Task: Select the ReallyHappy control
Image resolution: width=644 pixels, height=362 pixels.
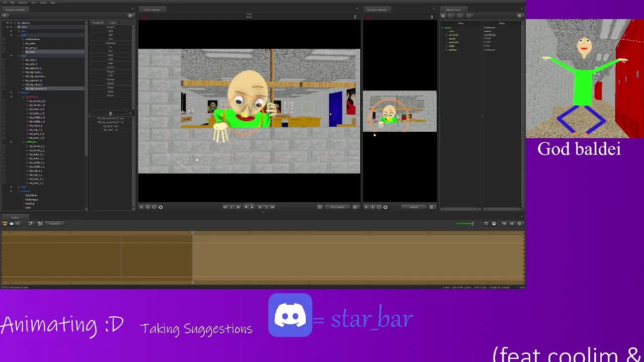Action: pyautogui.click(x=31, y=200)
